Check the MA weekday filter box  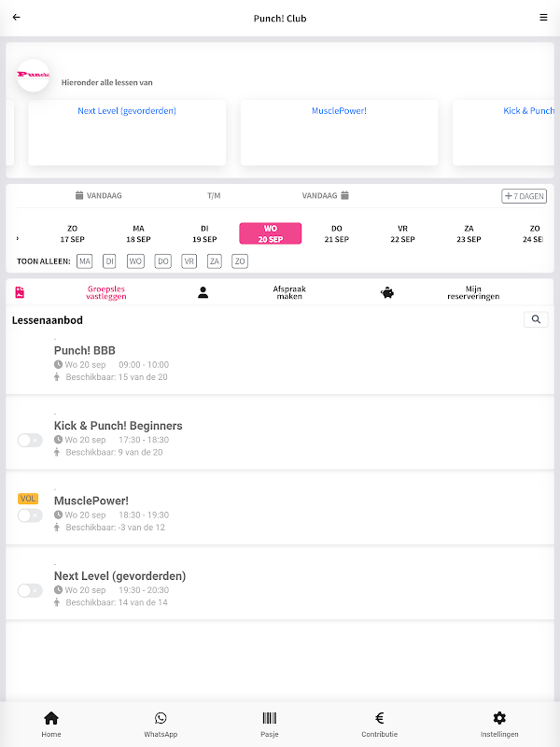(x=85, y=261)
